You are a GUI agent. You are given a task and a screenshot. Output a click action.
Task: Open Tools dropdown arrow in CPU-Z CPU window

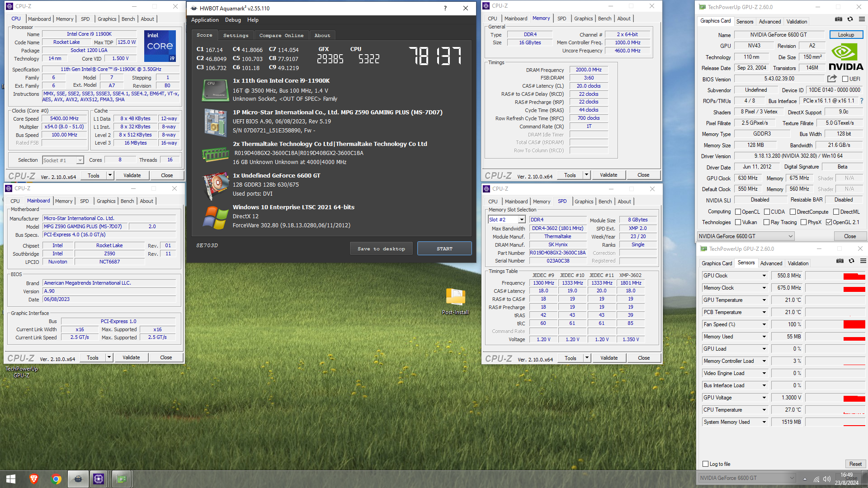click(110, 175)
